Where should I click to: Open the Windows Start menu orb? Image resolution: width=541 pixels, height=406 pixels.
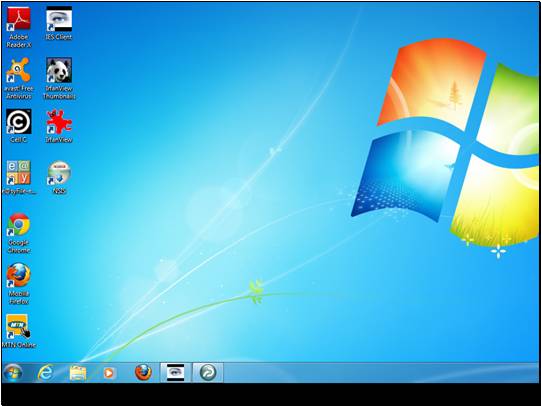click(x=13, y=373)
